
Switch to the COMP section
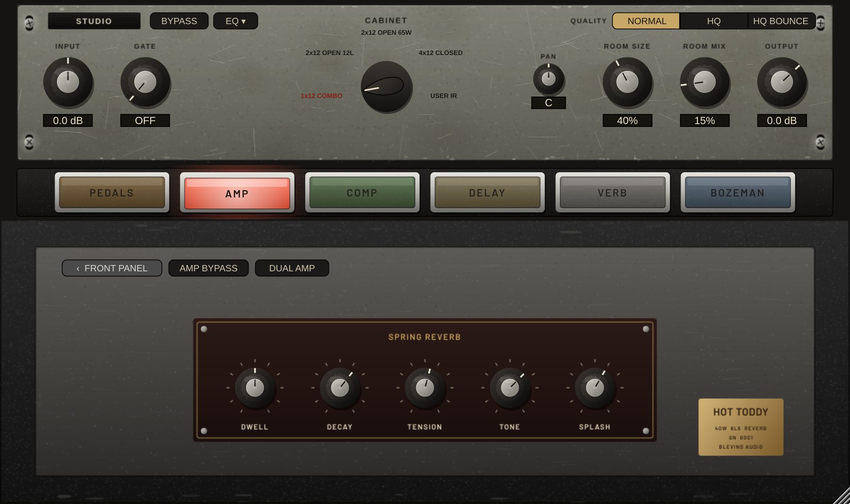coord(362,192)
